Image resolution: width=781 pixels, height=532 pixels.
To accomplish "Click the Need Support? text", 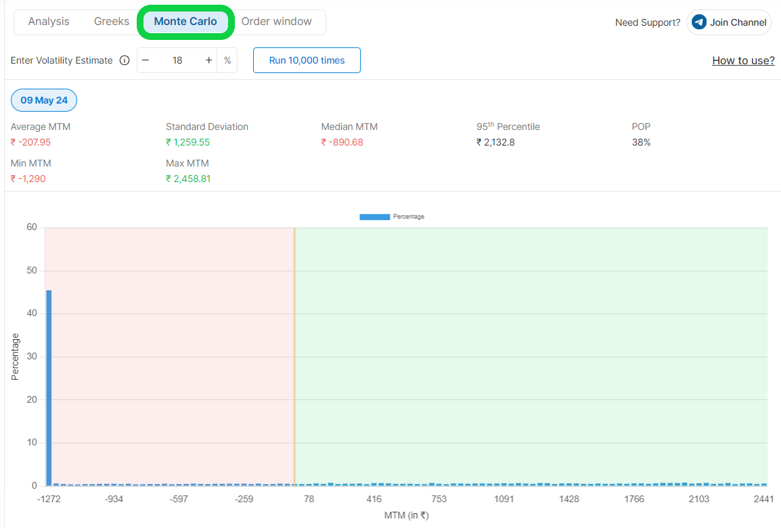I will click(x=648, y=22).
